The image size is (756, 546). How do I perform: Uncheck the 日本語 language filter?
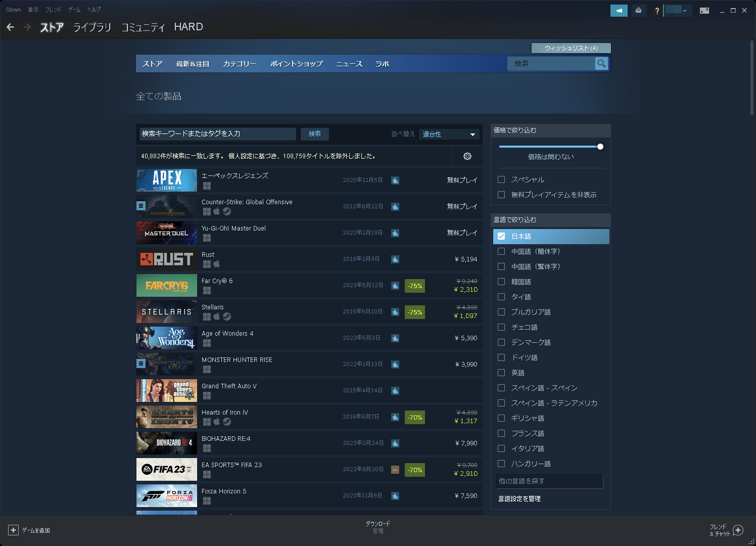coord(501,236)
